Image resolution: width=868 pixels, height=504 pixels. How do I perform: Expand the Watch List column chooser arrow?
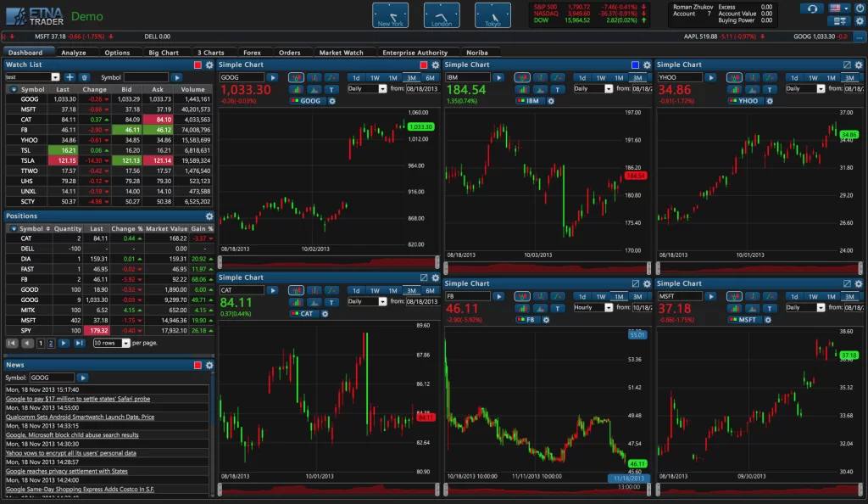[14, 89]
